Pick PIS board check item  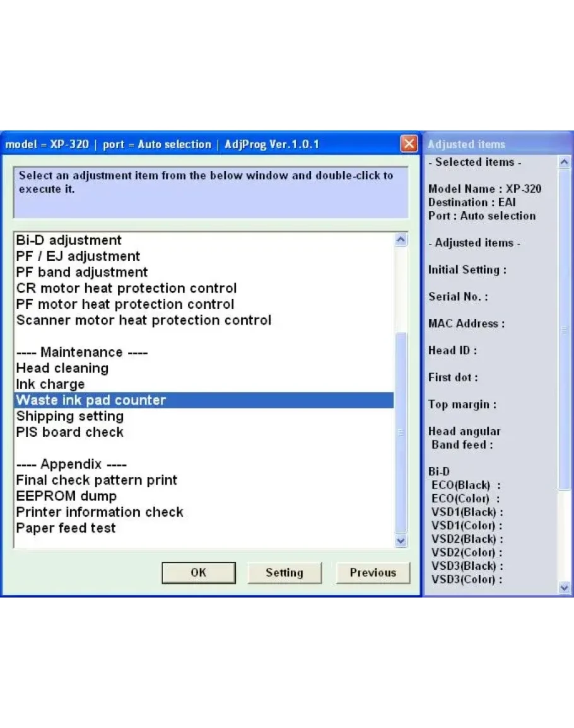[70, 432]
